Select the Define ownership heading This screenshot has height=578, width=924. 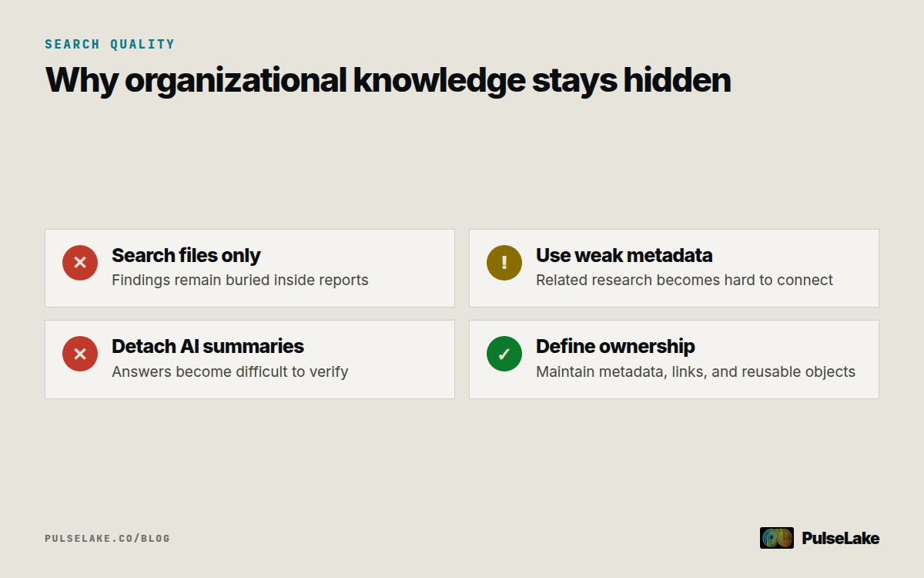pyautogui.click(x=615, y=346)
